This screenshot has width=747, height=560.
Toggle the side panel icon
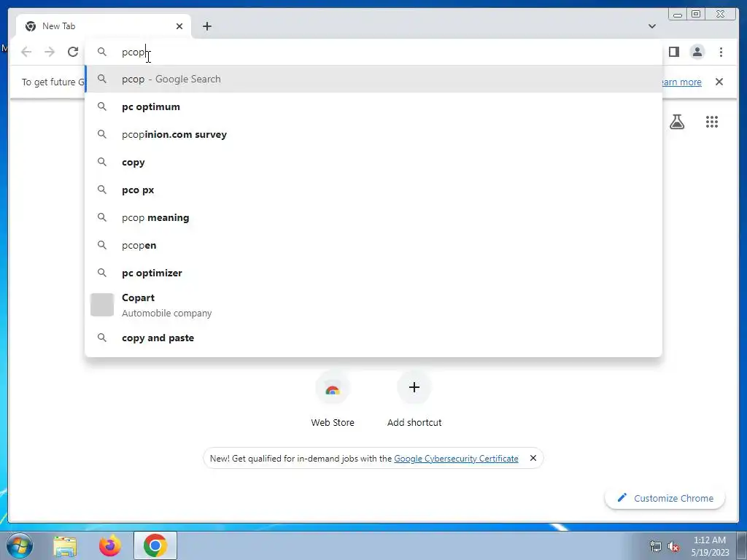pos(673,52)
